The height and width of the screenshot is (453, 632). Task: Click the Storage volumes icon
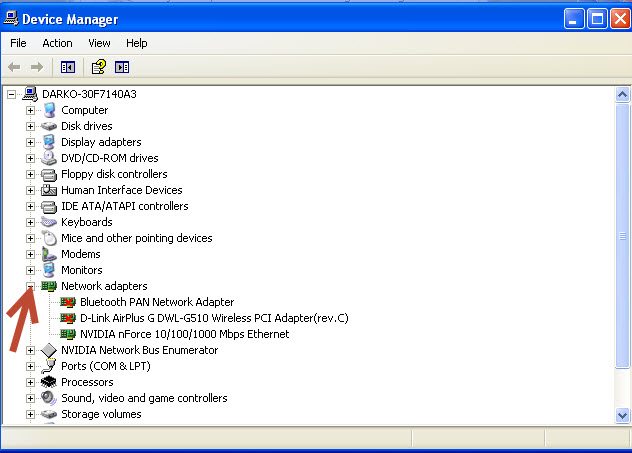(49, 414)
